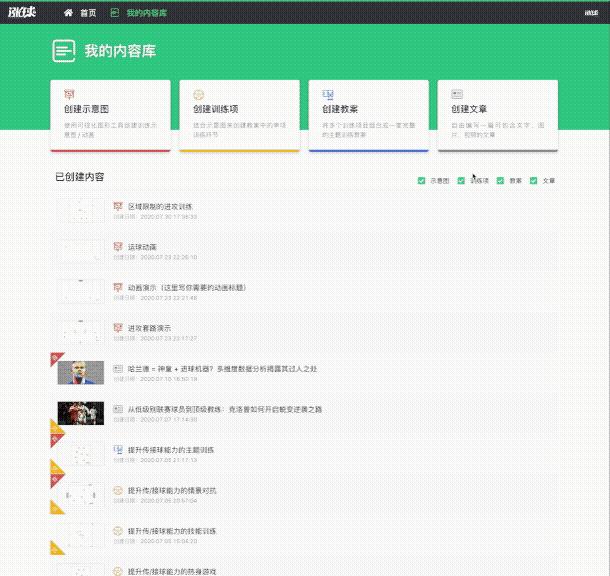Click thumbnail of 动画演示 row
Screen dimensions: 610x576
point(81,291)
